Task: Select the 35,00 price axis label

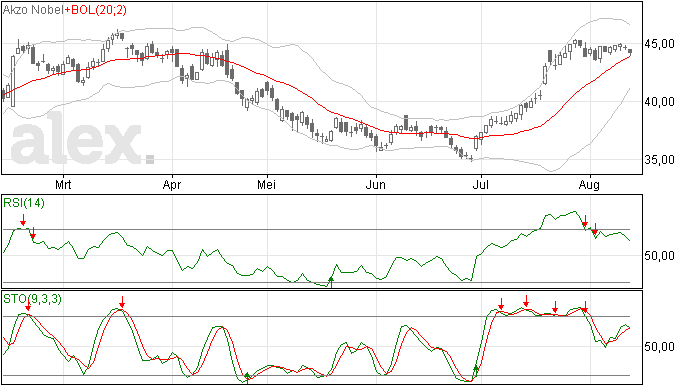Action: [659, 160]
